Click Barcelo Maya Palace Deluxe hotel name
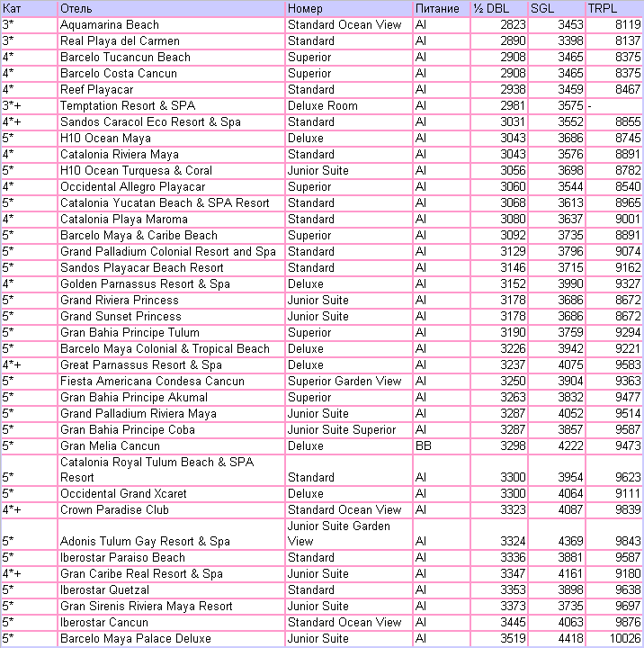The width and height of the screenshot is (644, 648). pyautogui.click(x=135, y=638)
